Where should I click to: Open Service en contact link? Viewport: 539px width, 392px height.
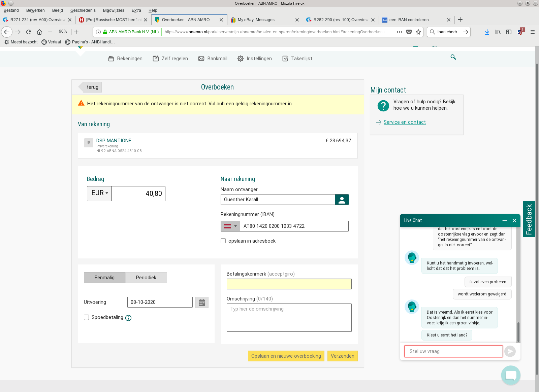click(x=404, y=122)
